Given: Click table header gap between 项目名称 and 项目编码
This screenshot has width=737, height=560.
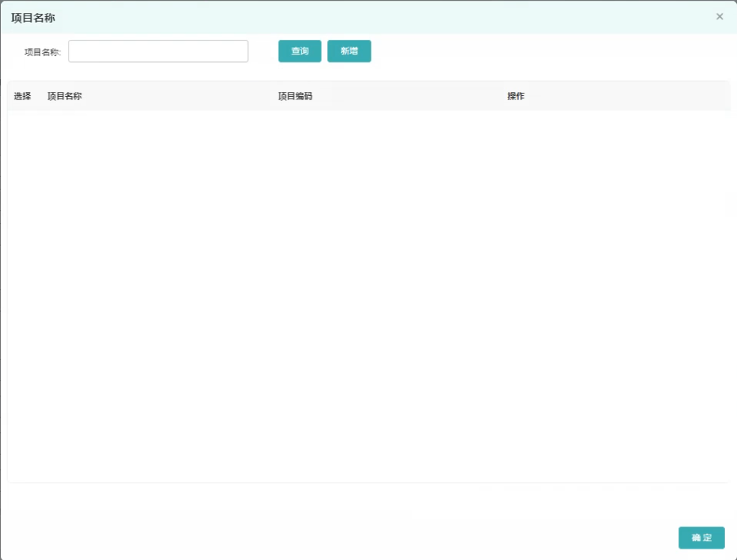Looking at the screenshot, I should [x=179, y=96].
